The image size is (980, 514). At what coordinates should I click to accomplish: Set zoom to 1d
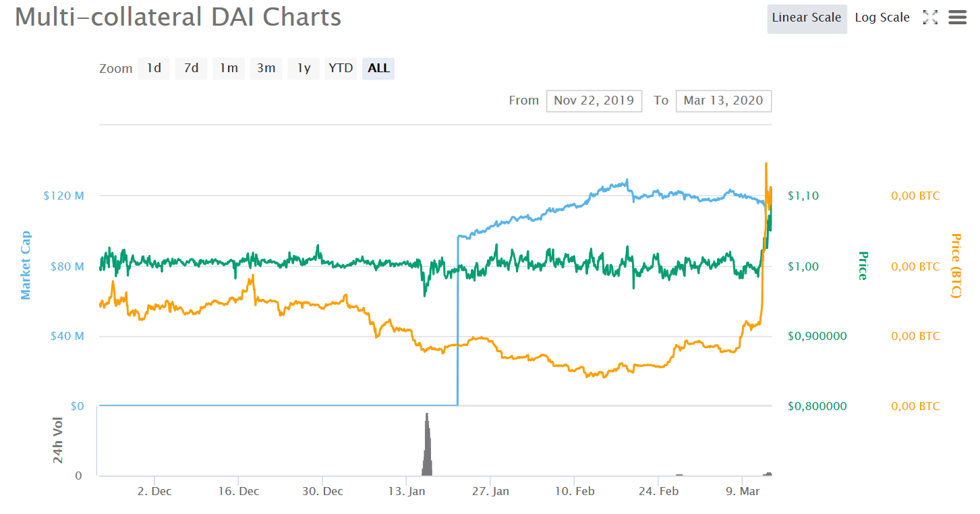tap(154, 68)
